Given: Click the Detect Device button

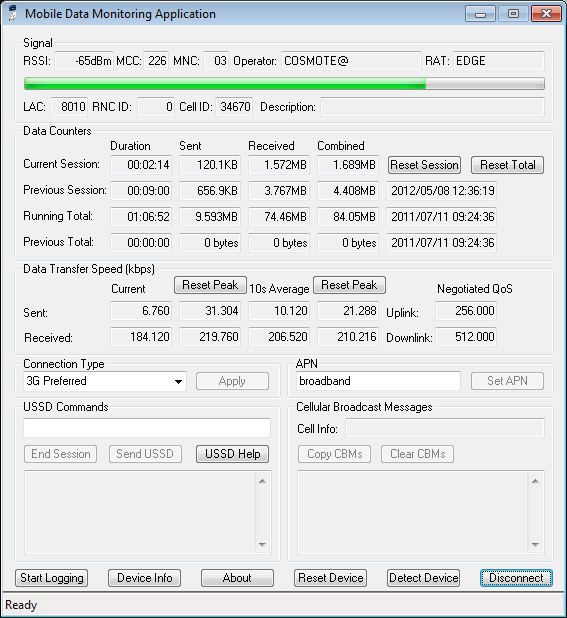Looking at the screenshot, I should tap(424, 578).
